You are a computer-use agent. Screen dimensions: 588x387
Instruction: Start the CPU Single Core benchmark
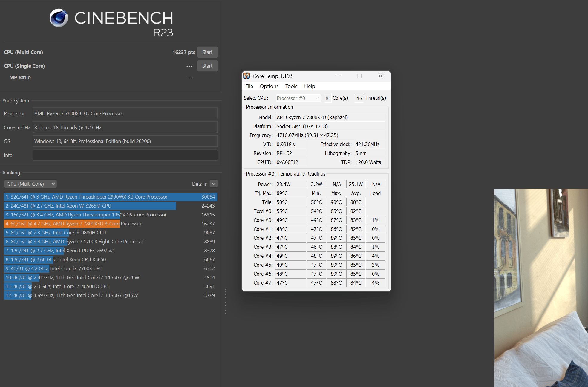coord(207,66)
